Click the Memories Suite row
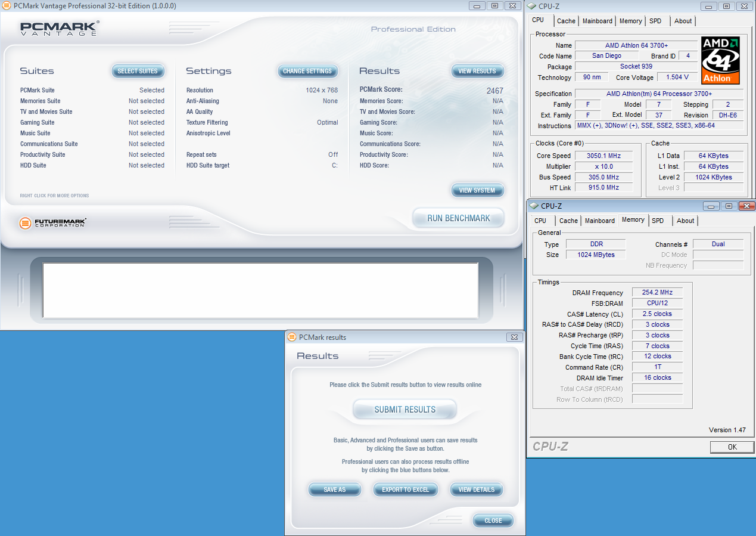 [x=92, y=101]
